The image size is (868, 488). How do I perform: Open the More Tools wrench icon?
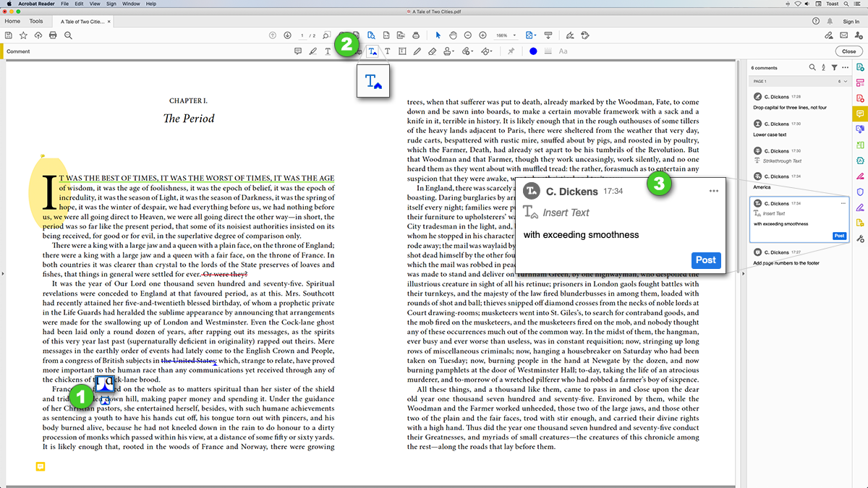pos(860,239)
